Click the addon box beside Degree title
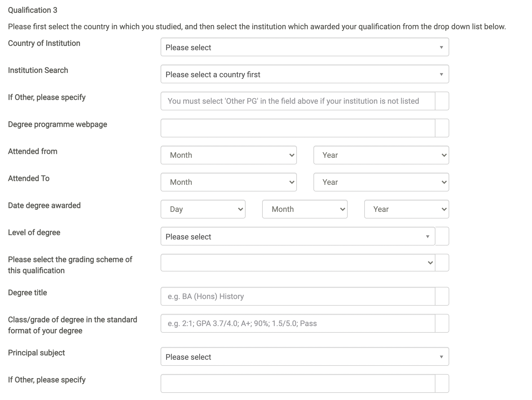 (442, 297)
